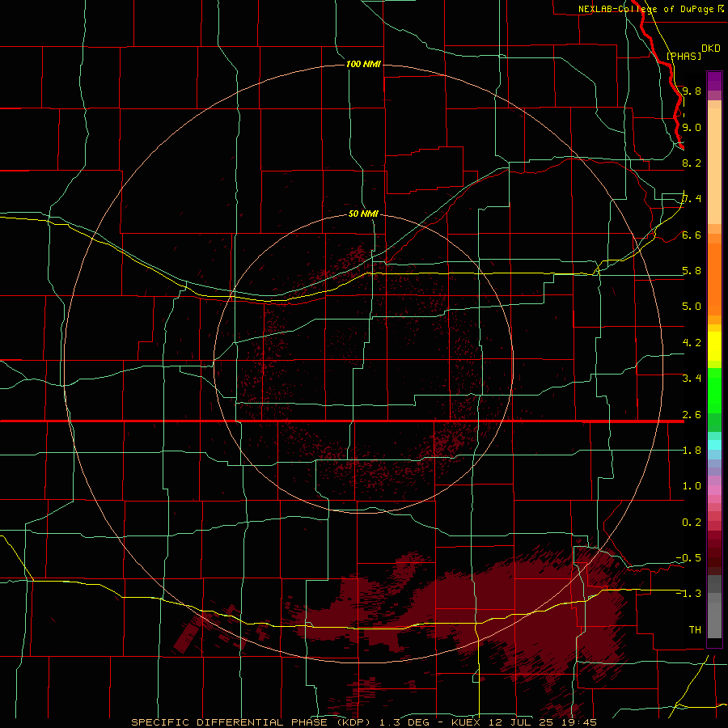Screen dimensions: 728x728
Task: Pick the purple segment of the color bar
Action: click(x=714, y=81)
